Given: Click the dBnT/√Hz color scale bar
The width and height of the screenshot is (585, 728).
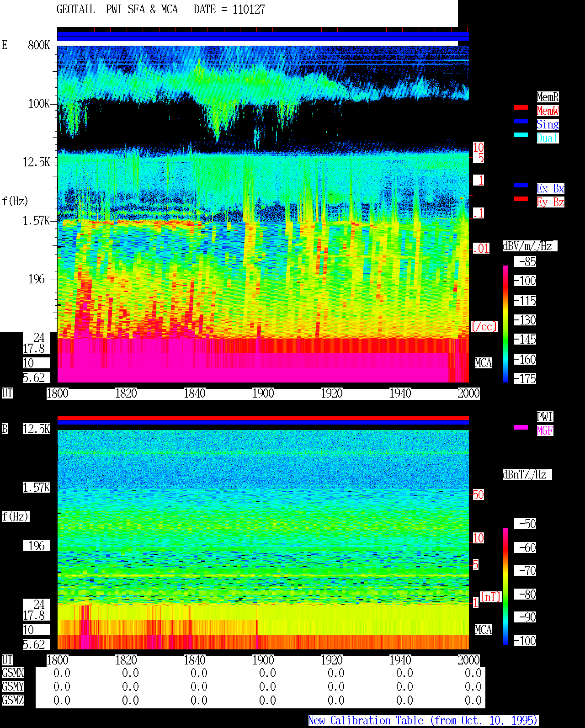Looking at the screenshot, I should point(505,586).
